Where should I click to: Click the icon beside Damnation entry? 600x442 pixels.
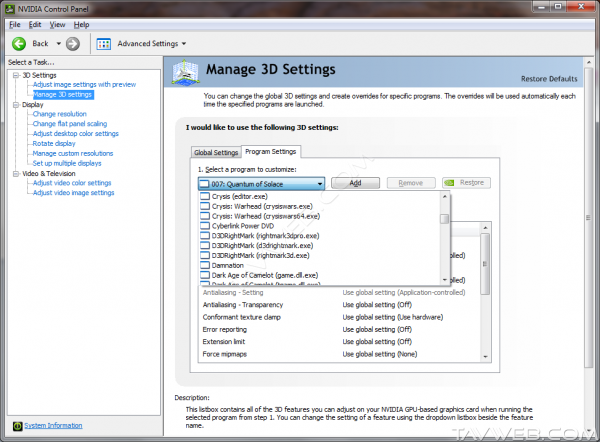coord(205,265)
